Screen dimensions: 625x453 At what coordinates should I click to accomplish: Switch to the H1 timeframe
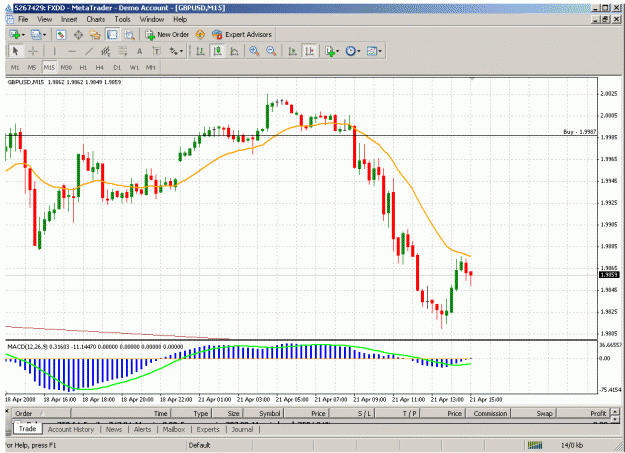83,67
